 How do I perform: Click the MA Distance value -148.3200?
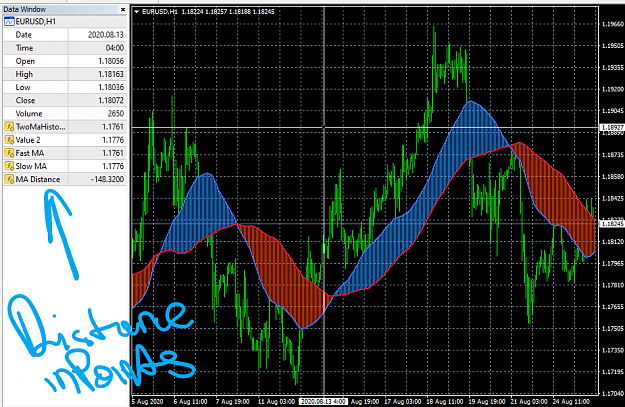coord(108,179)
